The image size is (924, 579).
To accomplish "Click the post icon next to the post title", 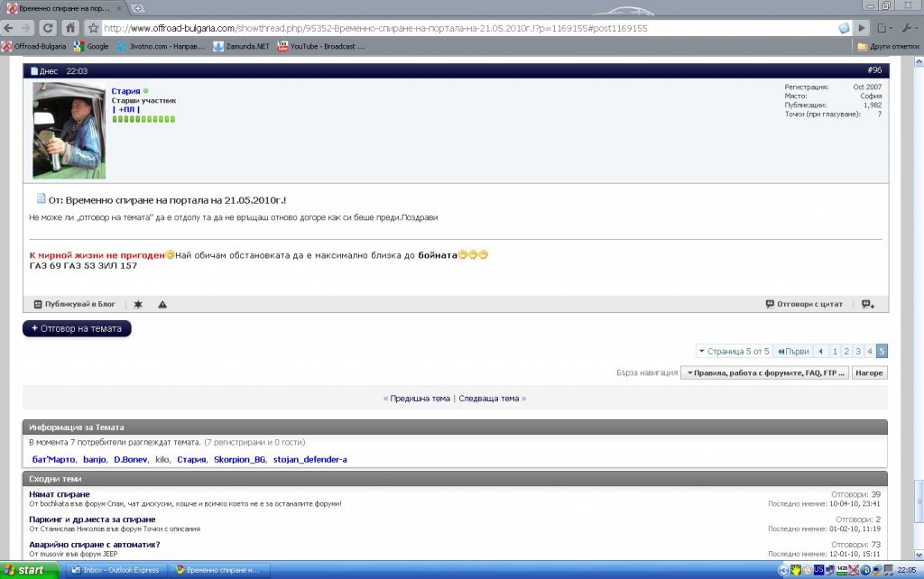I will tap(41, 198).
